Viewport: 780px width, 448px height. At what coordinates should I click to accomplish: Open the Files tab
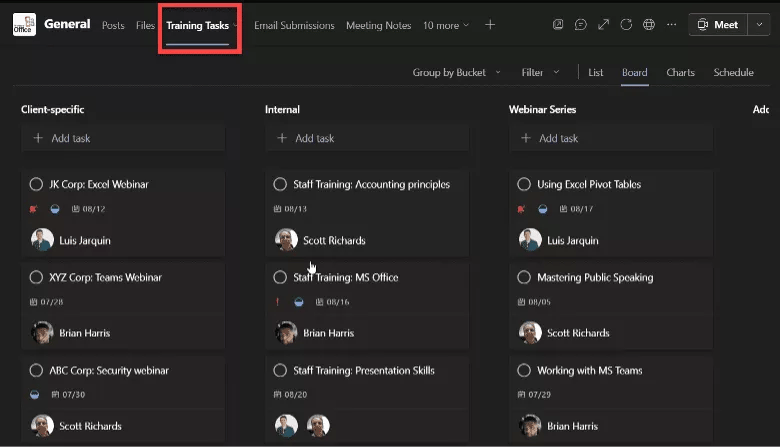tap(145, 25)
